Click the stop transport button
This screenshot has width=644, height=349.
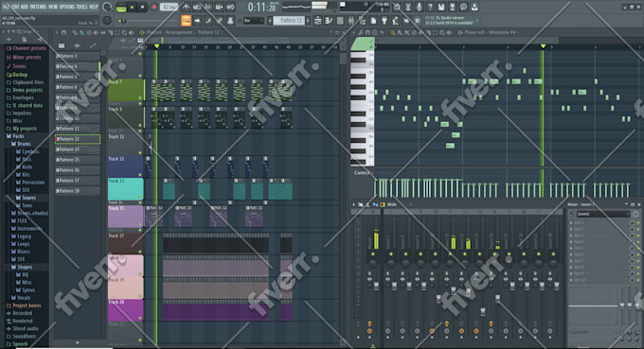tap(142, 7)
